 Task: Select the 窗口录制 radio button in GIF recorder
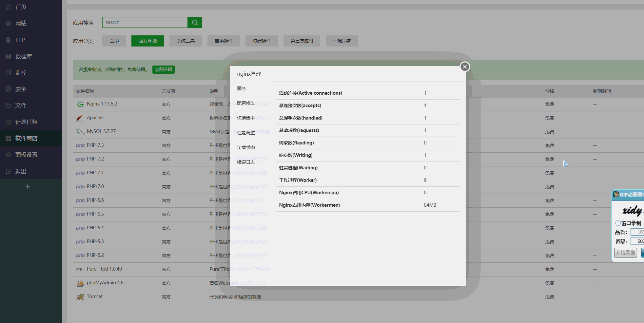[x=618, y=223]
